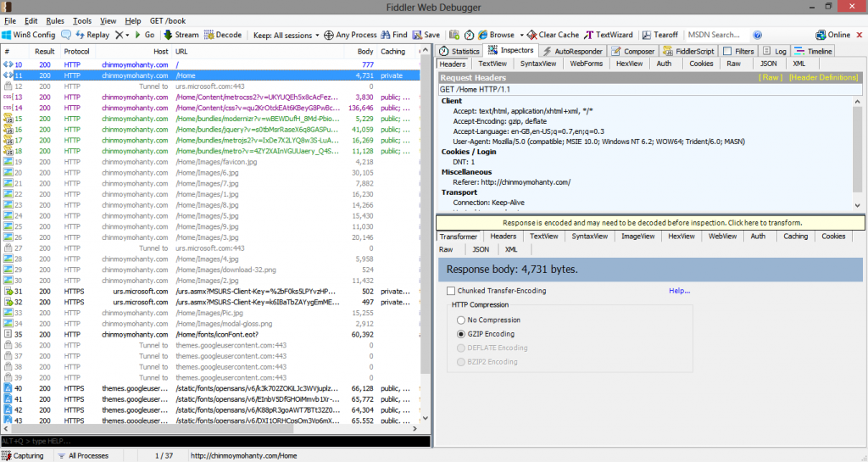
Task: Switch to the Timeline tab
Action: (813, 51)
